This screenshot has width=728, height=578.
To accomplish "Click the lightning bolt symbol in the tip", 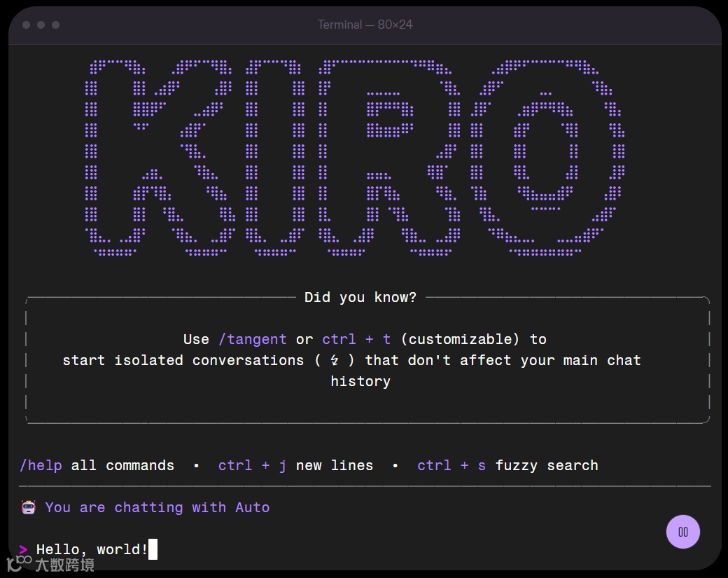I will [x=335, y=360].
